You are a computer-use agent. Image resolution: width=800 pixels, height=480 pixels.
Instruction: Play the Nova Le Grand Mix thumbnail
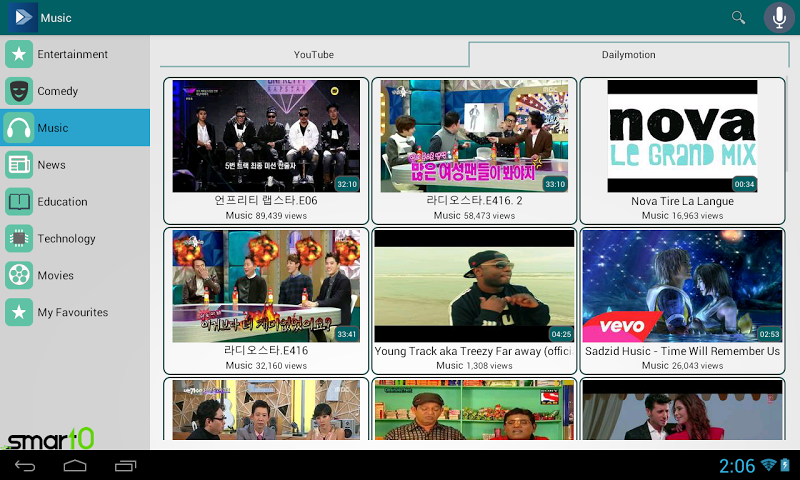(682, 136)
